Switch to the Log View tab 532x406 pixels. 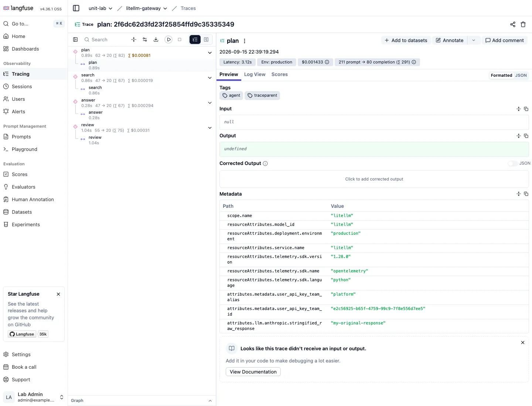coord(255,74)
